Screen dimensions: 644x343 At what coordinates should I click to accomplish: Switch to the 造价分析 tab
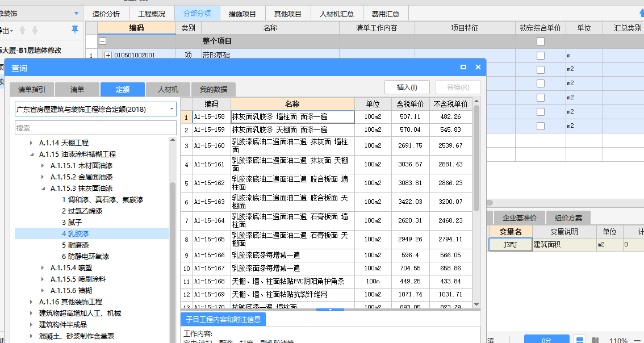coord(106,14)
